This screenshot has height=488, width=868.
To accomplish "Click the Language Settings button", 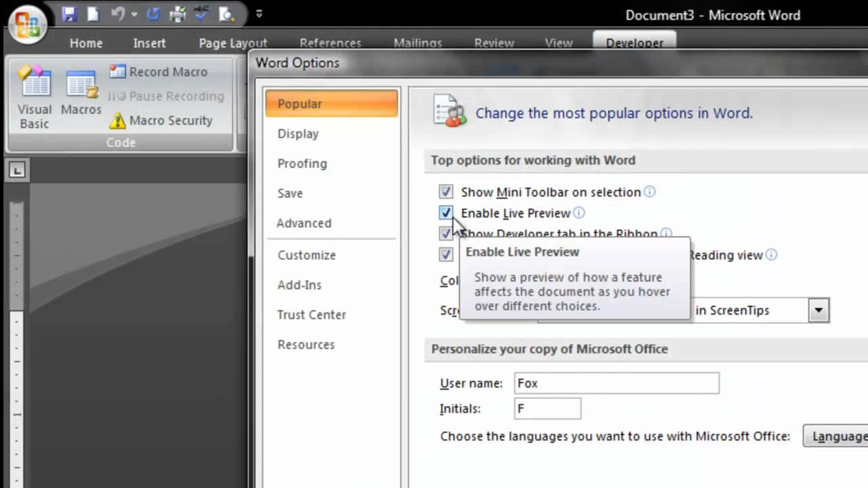I will click(x=836, y=436).
